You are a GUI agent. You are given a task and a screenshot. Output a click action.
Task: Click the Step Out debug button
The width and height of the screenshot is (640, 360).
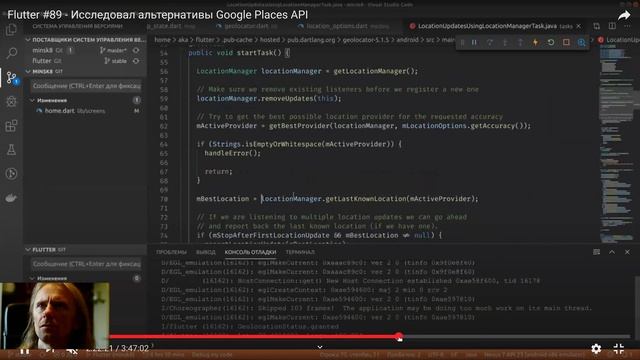coord(520,42)
